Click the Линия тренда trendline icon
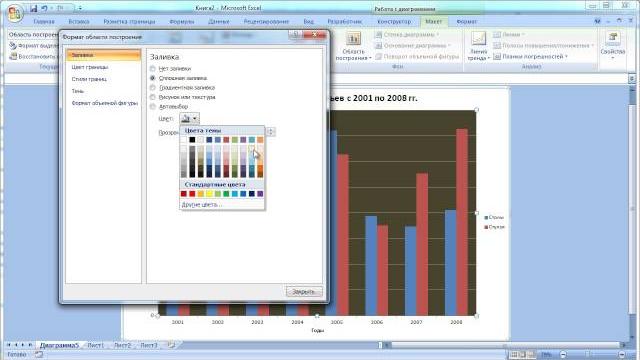640x360 pixels. tap(478, 39)
